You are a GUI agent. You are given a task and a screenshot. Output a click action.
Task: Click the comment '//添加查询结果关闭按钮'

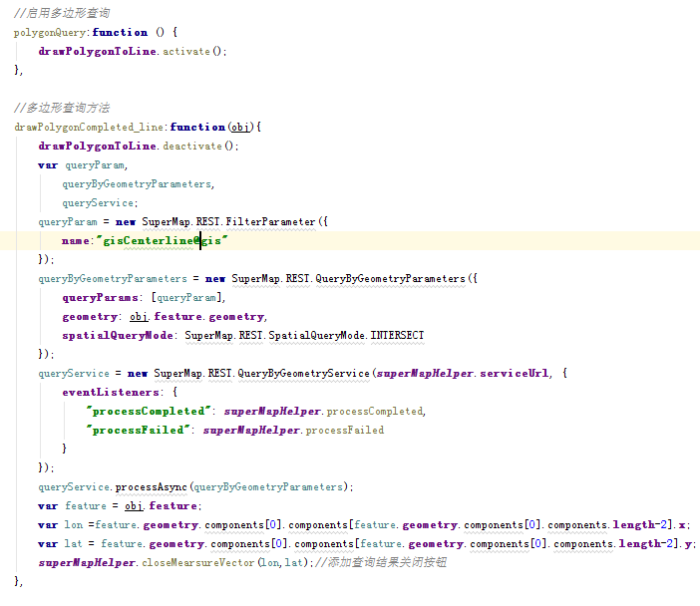(x=380, y=562)
